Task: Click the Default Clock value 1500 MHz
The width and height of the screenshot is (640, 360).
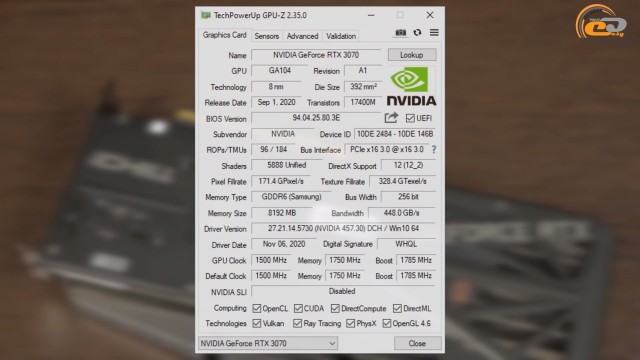Action: 271,276
